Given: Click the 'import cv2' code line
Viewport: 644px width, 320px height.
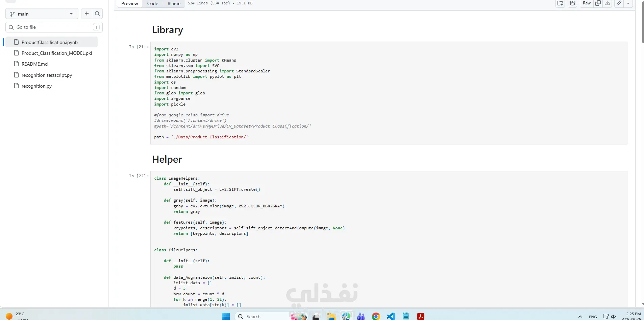Looking at the screenshot, I should (166, 49).
